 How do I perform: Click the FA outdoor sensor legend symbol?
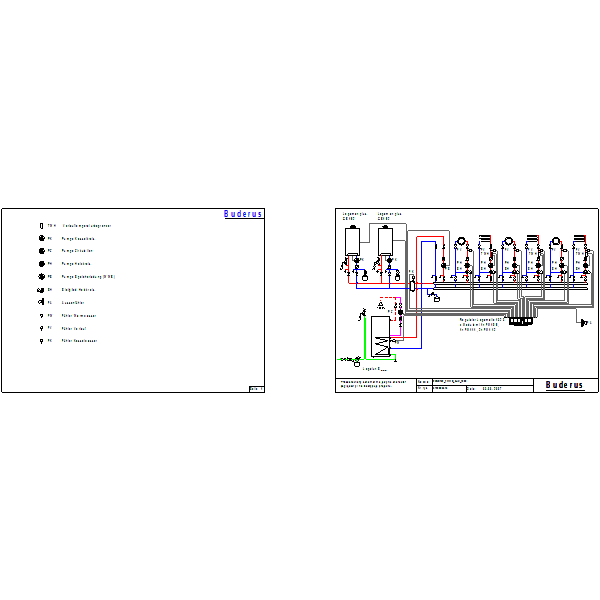(x=41, y=302)
